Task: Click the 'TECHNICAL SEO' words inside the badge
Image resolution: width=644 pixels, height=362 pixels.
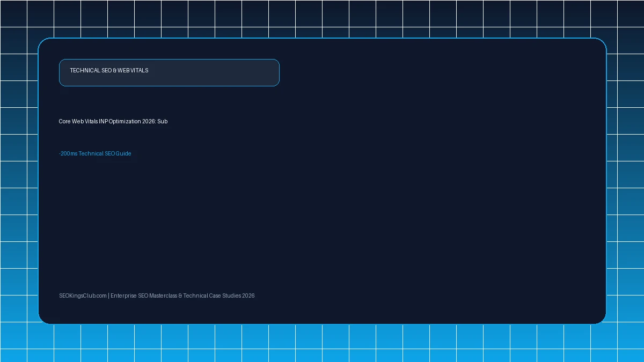Action: tap(91, 71)
